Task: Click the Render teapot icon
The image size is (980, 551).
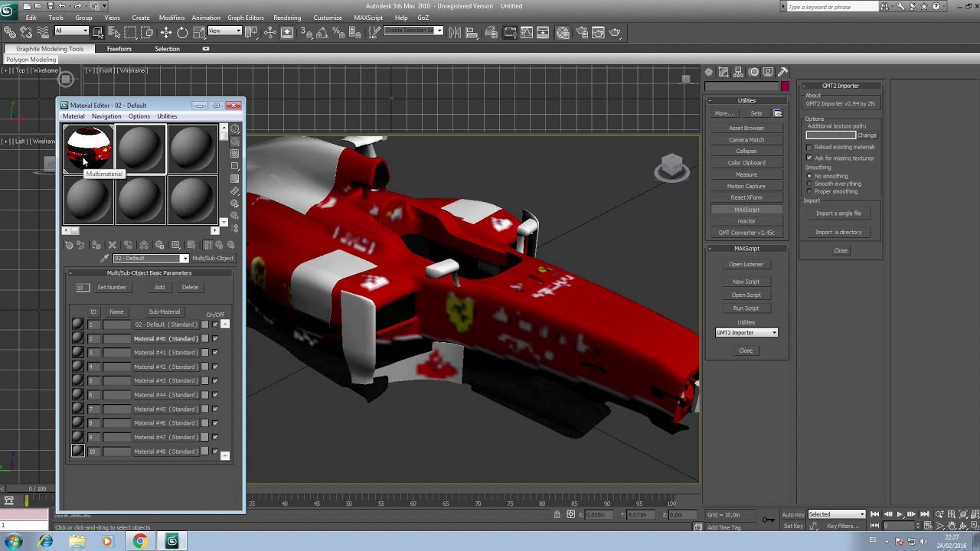Action: click(x=616, y=32)
